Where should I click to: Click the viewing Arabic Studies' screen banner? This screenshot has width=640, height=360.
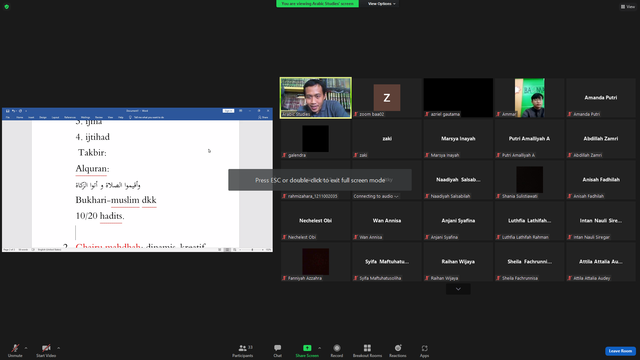318,4
